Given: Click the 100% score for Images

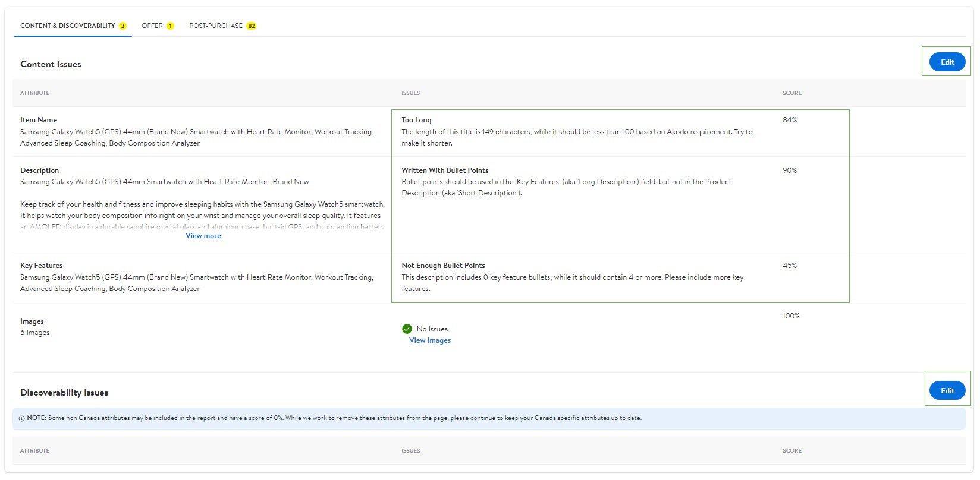Looking at the screenshot, I should point(791,316).
